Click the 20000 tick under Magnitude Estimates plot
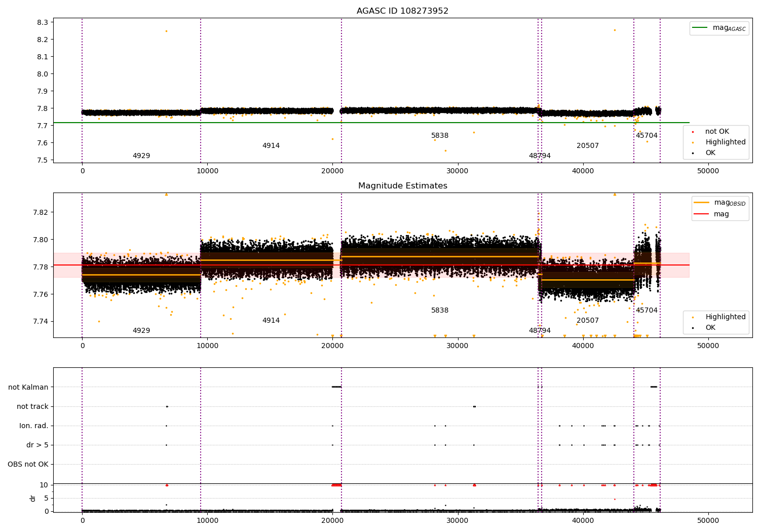Viewport: 760px width, 532px height. click(x=332, y=346)
